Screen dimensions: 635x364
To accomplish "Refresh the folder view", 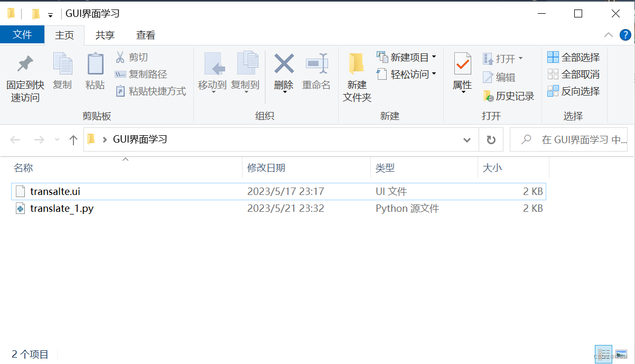I will tap(491, 139).
